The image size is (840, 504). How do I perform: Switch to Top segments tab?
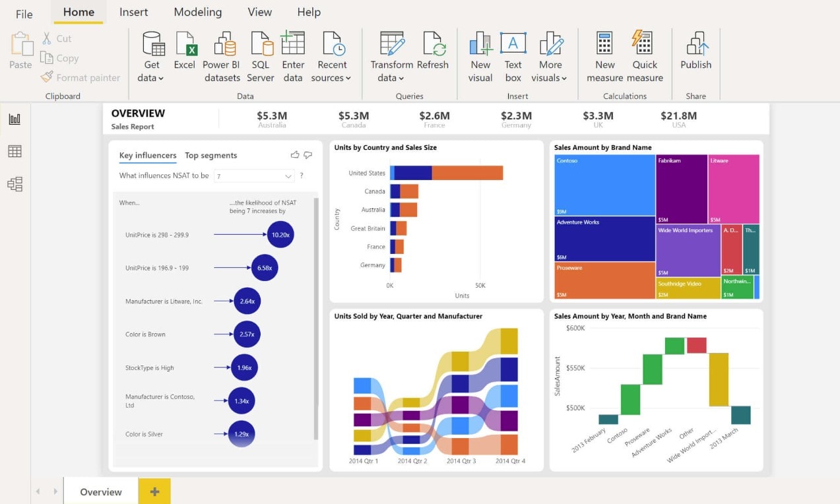pos(210,156)
